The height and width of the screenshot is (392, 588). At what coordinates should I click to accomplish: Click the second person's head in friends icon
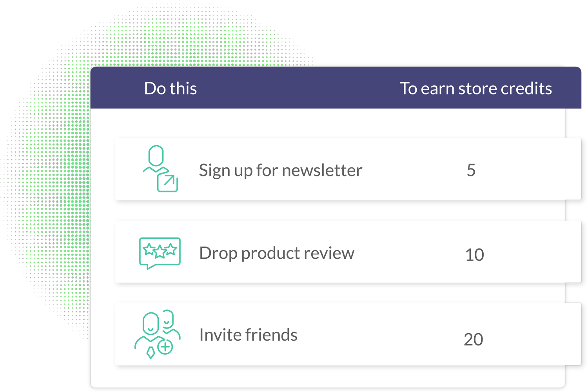169,319
